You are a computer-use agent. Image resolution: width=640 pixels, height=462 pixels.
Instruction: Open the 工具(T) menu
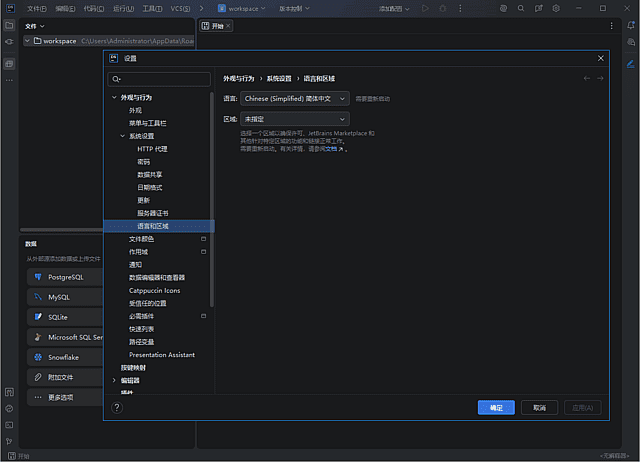pyautogui.click(x=152, y=8)
